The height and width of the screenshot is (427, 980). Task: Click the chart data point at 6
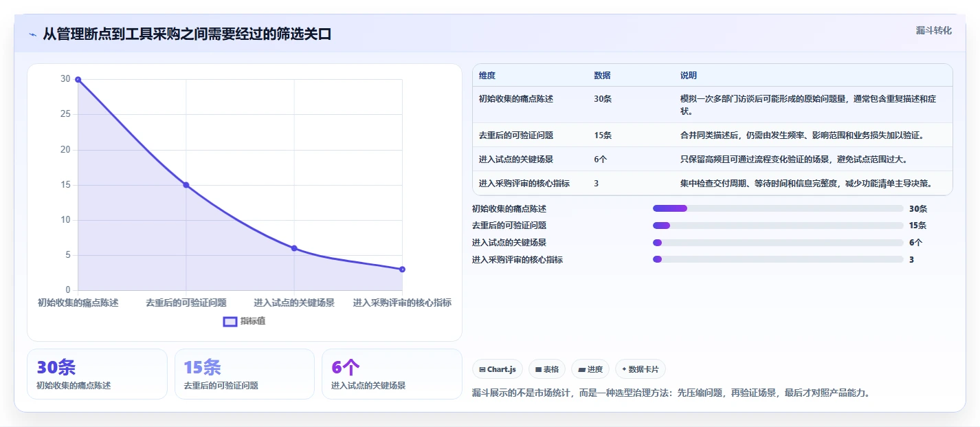tap(294, 248)
